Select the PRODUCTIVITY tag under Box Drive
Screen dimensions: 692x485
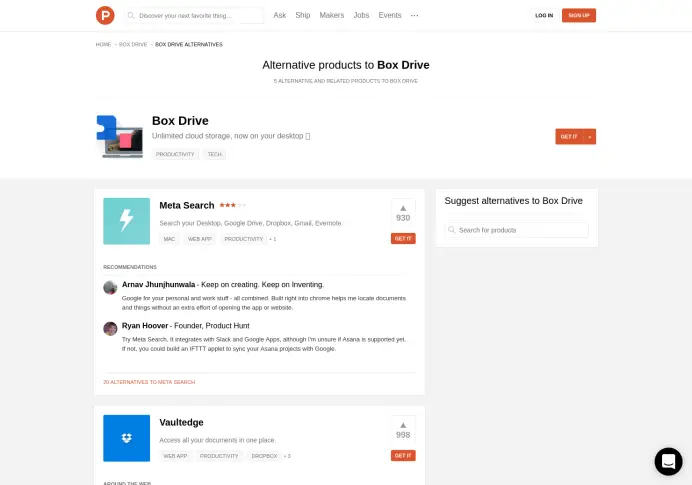(x=175, y=154)
